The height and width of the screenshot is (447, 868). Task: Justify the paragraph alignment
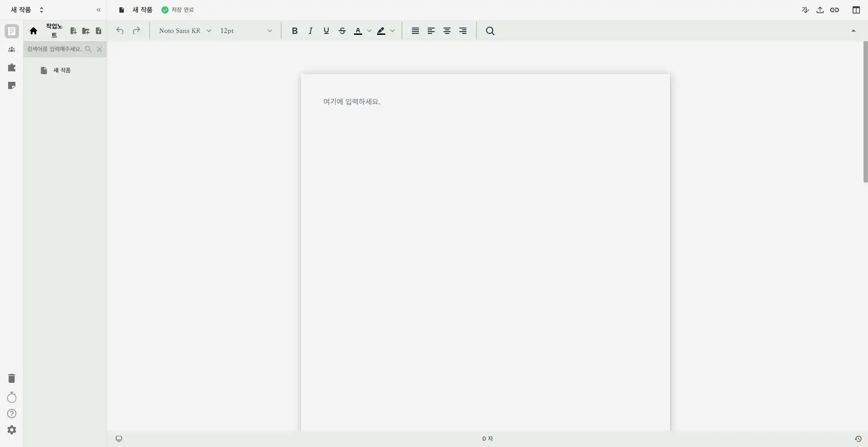coord(415,31)
